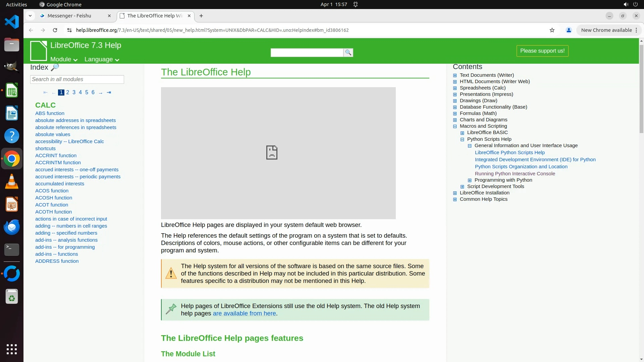This screenshot has height=362, width=644.
Task: Click the LibreOffice document logo icon
Action: [x=39, y=51]
